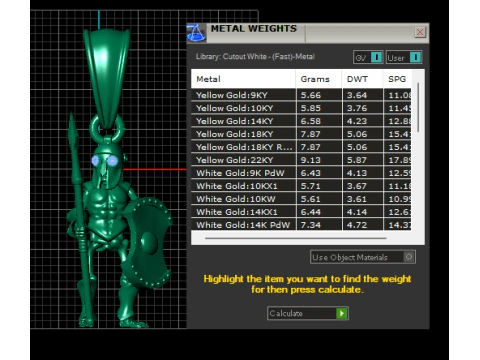Select the Yellow Gold:14KY row

[301, 121]
